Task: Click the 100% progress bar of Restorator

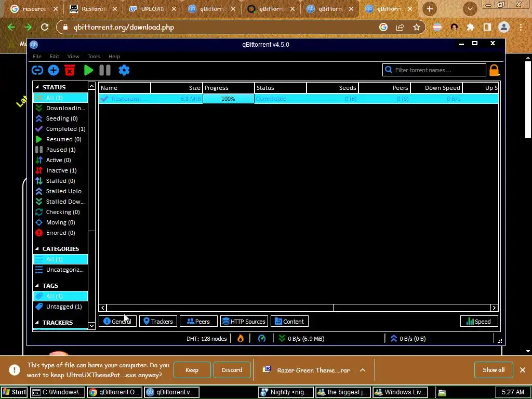Action: point(229,99)
